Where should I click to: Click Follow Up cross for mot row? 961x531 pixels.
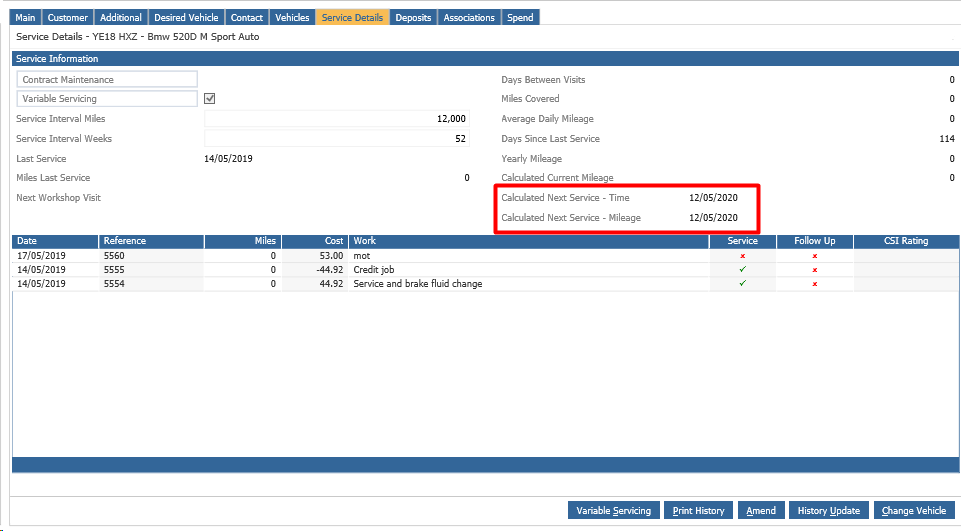click(x=815, y=256)
